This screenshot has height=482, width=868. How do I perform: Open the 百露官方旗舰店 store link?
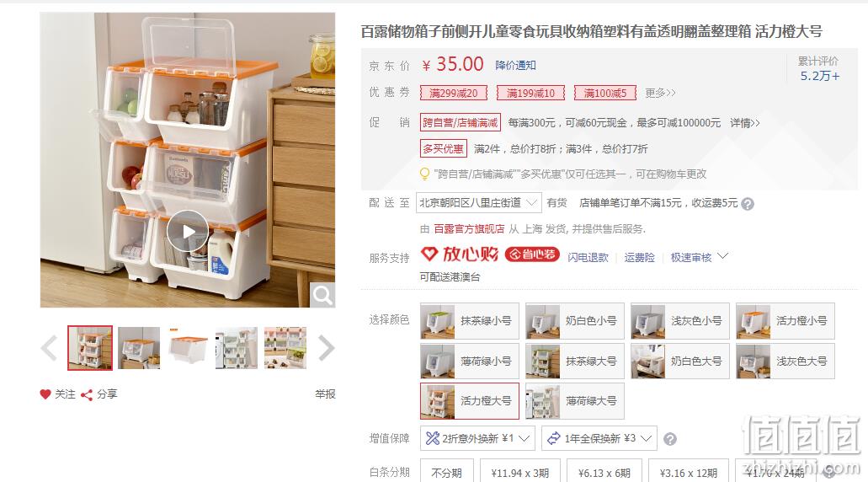469,229
